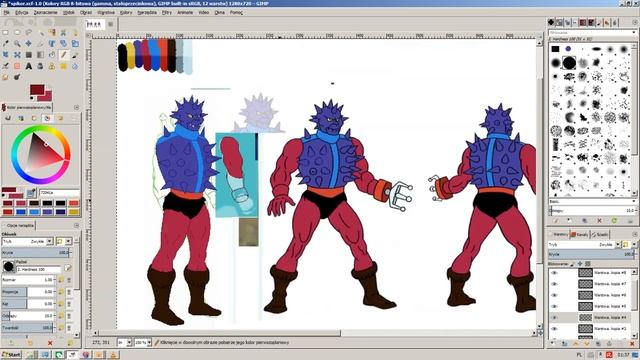Screen dimensions: 640x360
Task: Select the Free Select lasso tool
Action: (x=29, y=32)
